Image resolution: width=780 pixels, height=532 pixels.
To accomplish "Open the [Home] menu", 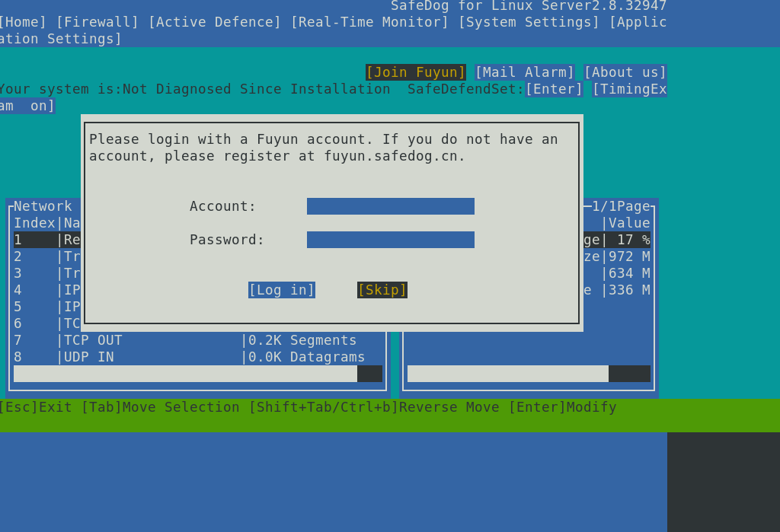I will click(x=23, y=22).
